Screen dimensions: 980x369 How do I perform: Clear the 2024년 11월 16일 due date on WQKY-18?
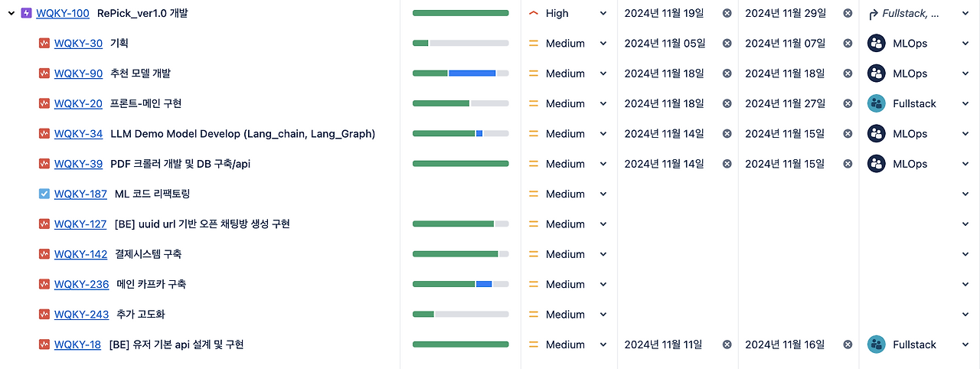(x=848, y=345)
